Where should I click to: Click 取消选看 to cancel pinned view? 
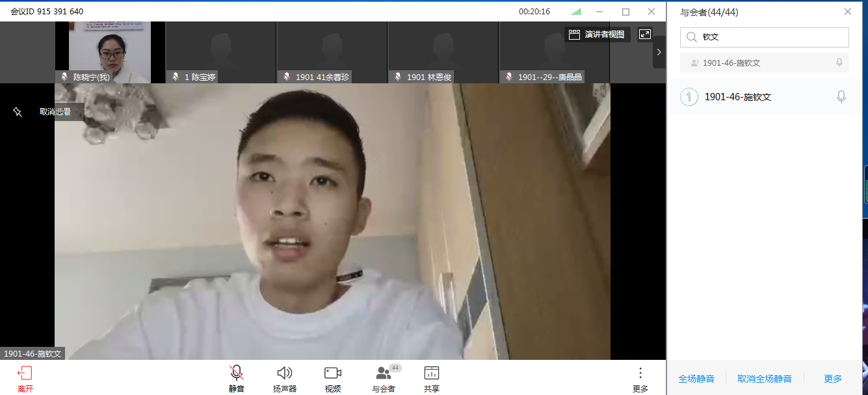coord(55,112)
